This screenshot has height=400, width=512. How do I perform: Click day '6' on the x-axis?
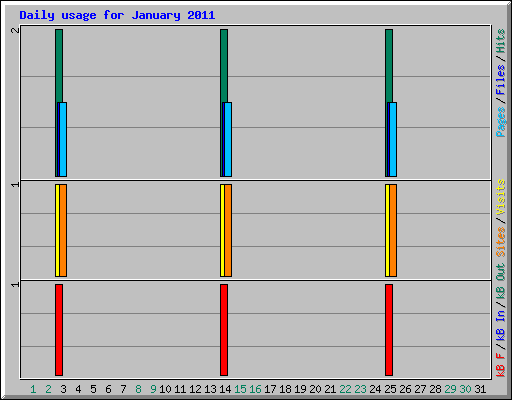coord(108,389)
